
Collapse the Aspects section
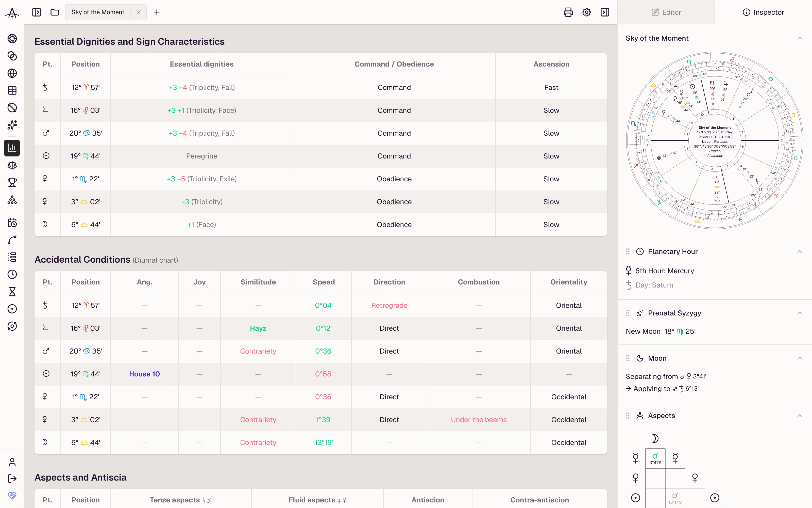800,416
